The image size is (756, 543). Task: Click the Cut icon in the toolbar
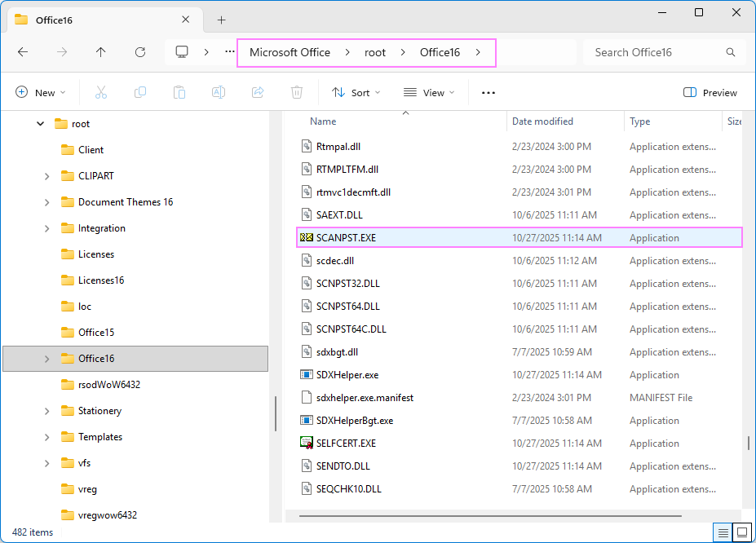click(x=100, y=91)
